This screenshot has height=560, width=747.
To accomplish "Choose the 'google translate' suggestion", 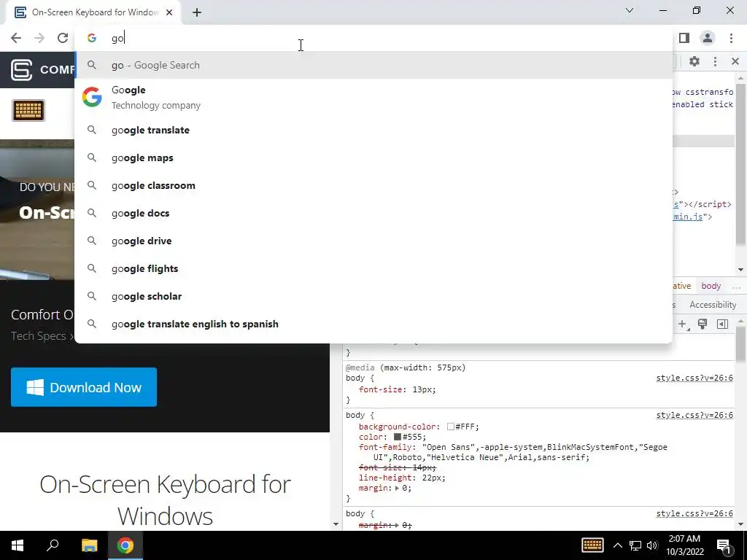I will click(x=374, y=130).
